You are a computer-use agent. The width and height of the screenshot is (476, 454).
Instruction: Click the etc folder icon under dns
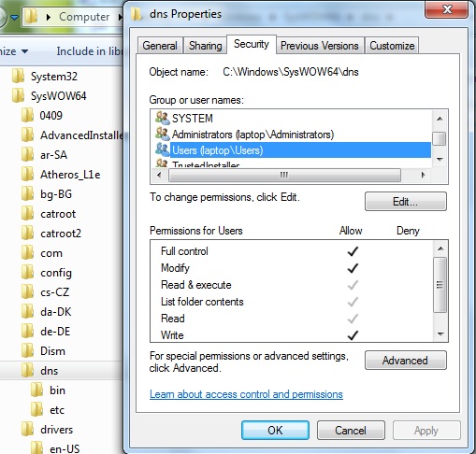(36, 409)
